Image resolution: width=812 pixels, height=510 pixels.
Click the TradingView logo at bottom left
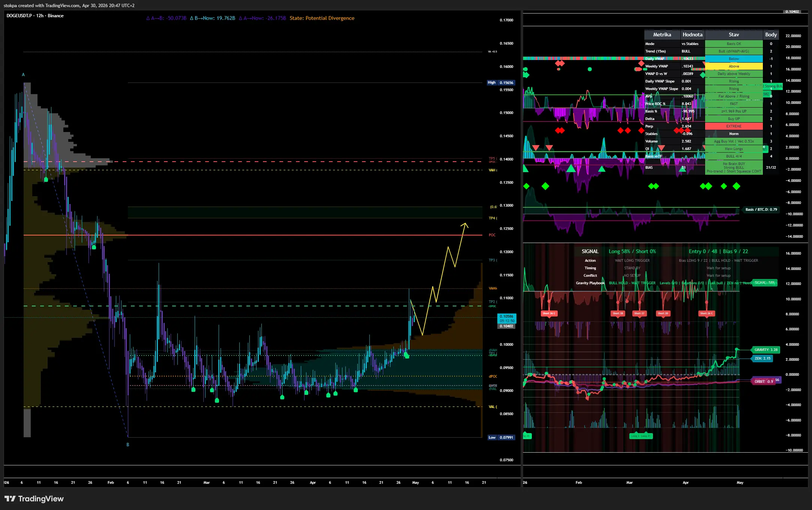(x=34, y=499)
